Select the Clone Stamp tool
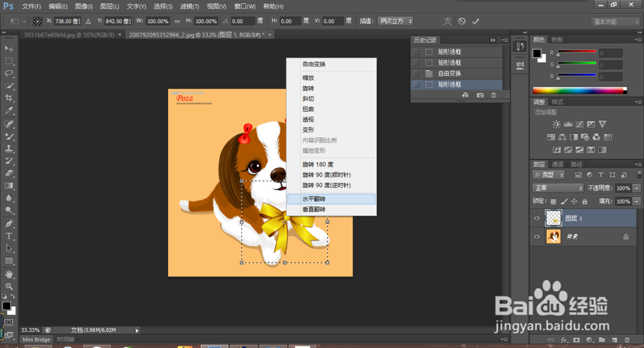The height and width of the screenshot is (348, 644). pos(8,149)
